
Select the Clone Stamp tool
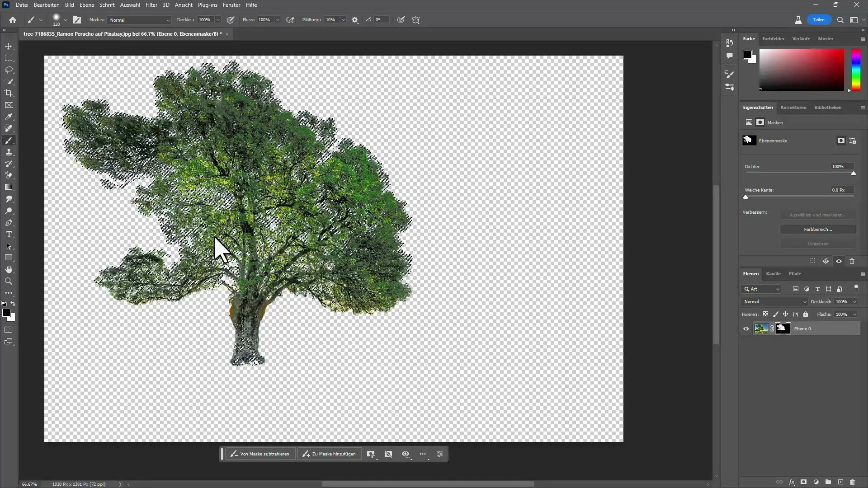tap(9, 153)
